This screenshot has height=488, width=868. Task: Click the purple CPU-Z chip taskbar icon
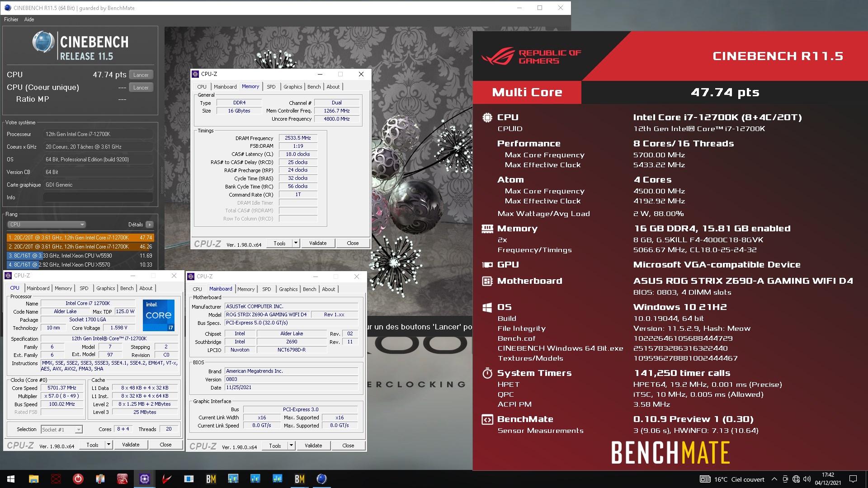pyautogui.click(x=145, y=479)
